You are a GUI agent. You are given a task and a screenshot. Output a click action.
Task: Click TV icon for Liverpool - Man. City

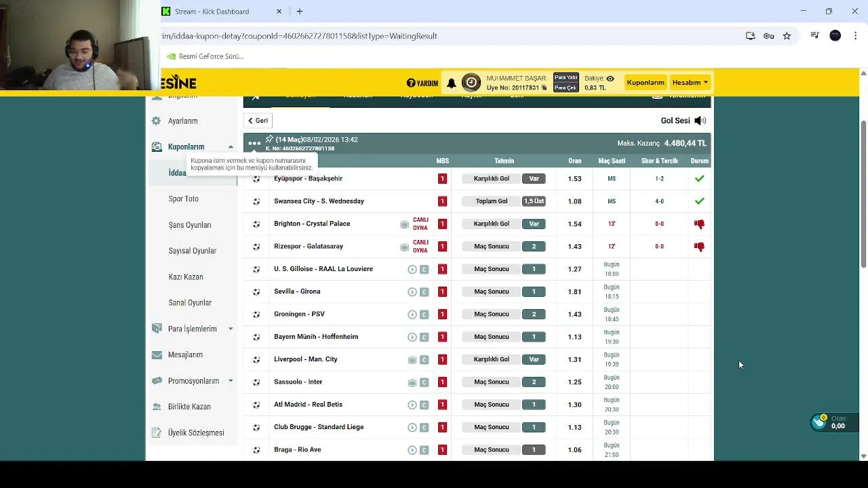(x=412, y=360)
